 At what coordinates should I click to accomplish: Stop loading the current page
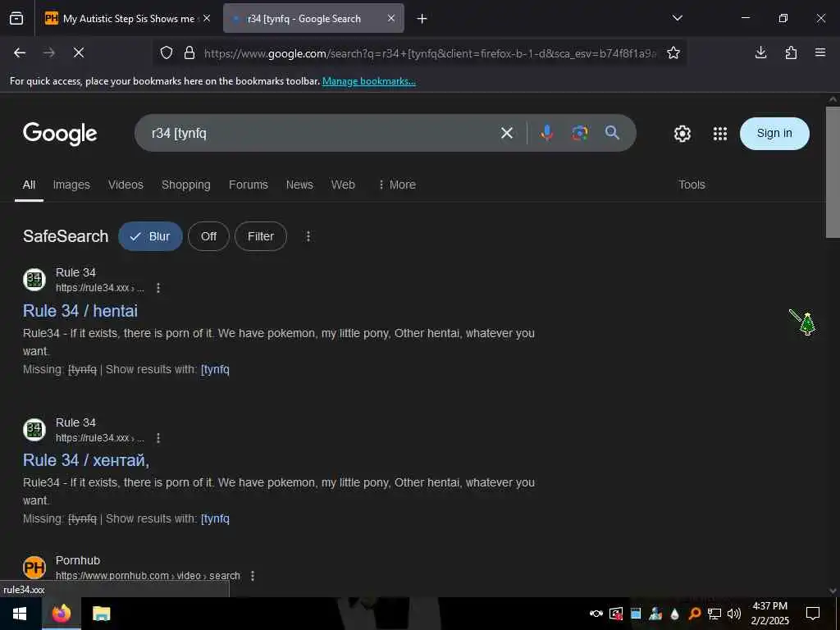pyautogui.click(x=78, y=52)
